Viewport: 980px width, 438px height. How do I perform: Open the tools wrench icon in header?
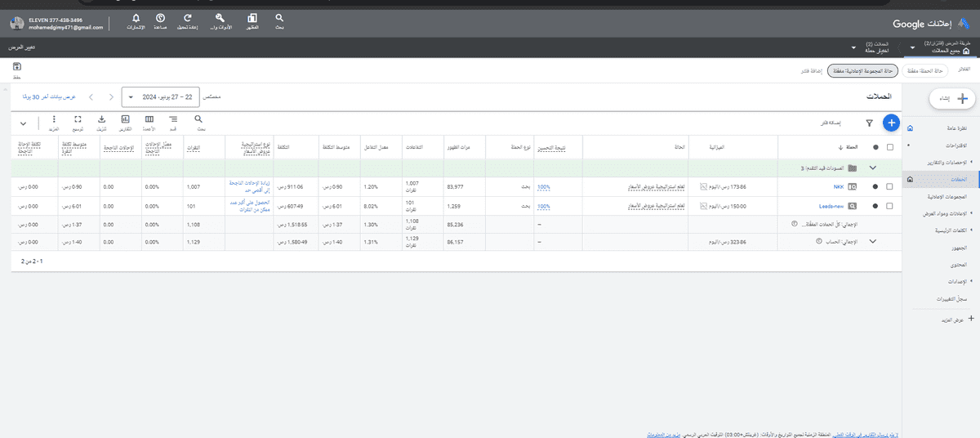pos(220,18)
